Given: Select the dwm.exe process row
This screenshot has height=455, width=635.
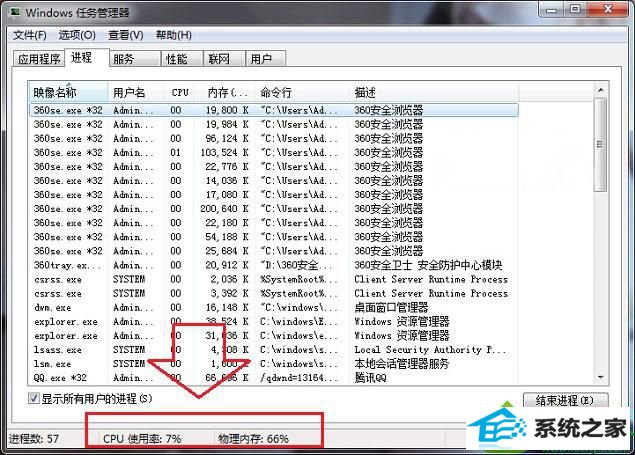Looking at the screenshot, I should pos(274,307).
